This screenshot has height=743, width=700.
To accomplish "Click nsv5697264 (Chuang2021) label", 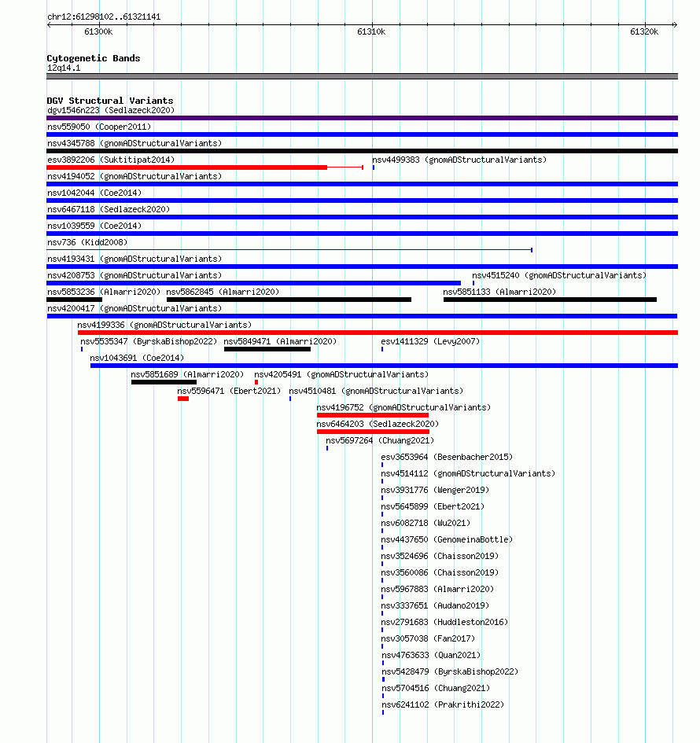I will [x=380, y=441].
